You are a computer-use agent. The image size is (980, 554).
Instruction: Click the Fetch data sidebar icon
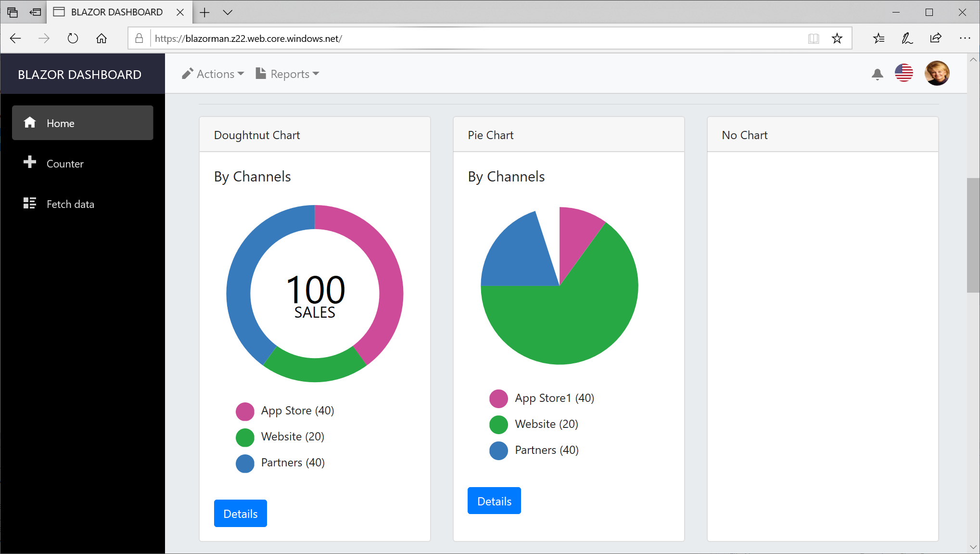pyautogui.click(x=31, y=203)
